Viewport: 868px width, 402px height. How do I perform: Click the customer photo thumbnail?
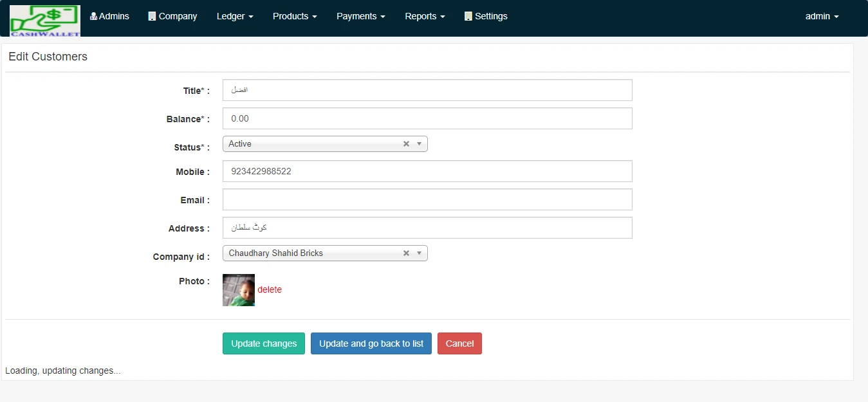coord(239,290)
